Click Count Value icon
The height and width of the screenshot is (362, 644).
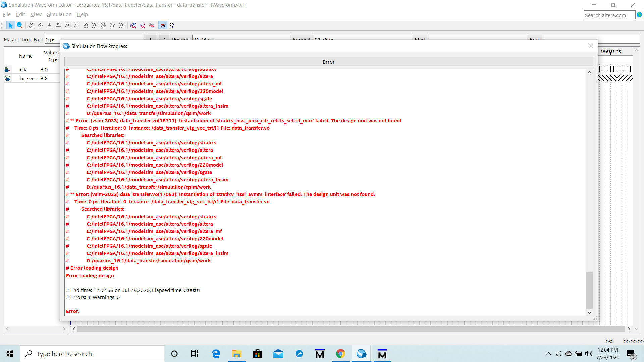[x=95, y=25]
